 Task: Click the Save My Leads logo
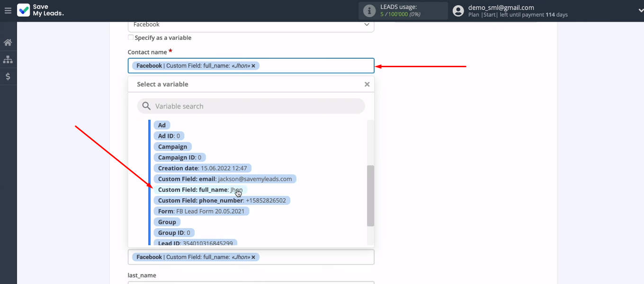(x=40, y=10)
